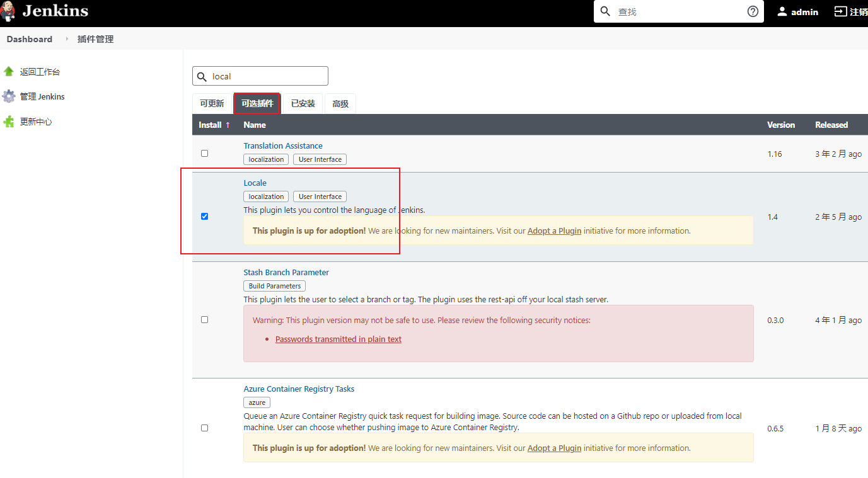Select the 可选插件 tab
868x478 pixels.
point(257,103)
